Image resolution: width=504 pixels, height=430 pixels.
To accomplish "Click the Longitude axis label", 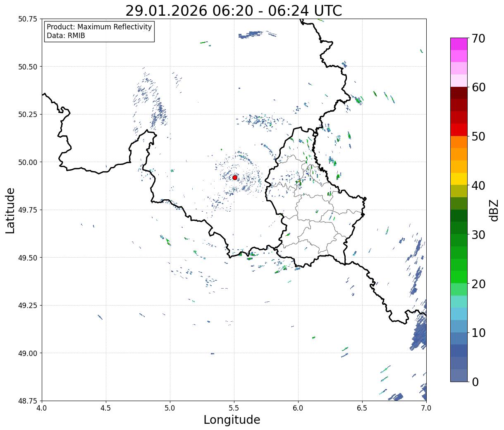I will [232, 420].
